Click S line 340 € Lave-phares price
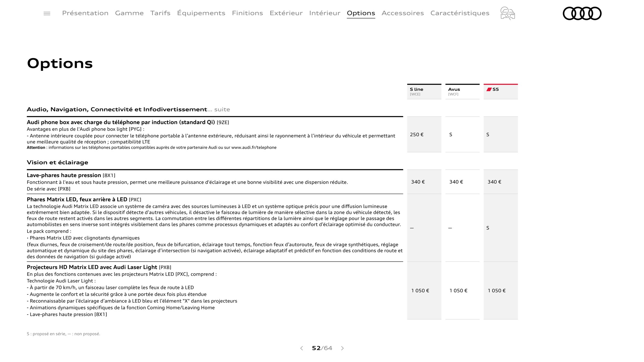 pyautogui.click(x=424, y=182)
